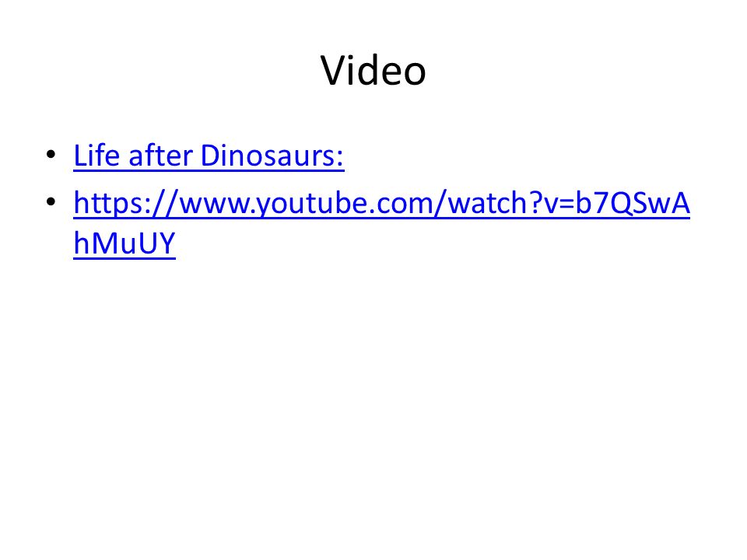Click the word after in first link

[x=160, y=156]
